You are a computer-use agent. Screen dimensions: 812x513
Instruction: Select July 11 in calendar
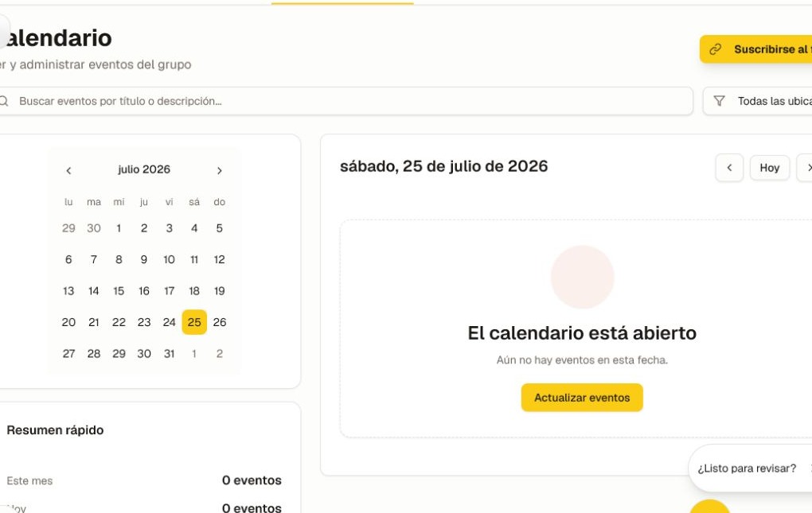(194, 259)
